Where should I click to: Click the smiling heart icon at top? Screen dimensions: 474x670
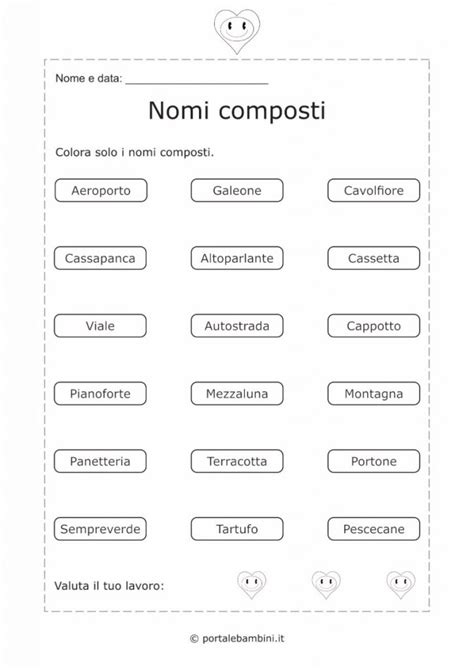[237, 31]
